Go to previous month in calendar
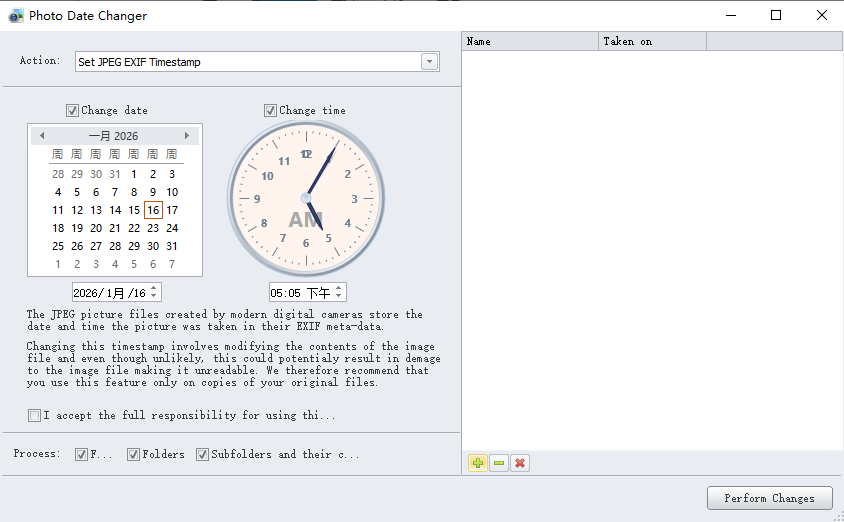 click(42, 136)
